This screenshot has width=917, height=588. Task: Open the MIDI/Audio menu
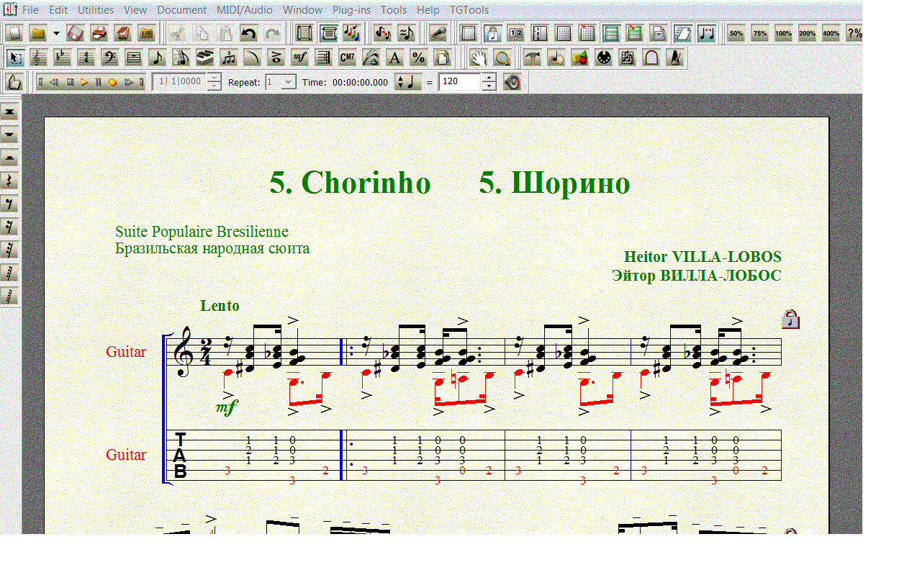click(x=245, y=10)
